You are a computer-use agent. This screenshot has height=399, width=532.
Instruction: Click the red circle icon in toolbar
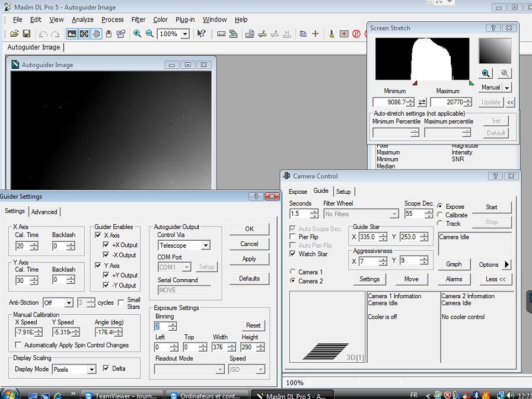(356, 34)
